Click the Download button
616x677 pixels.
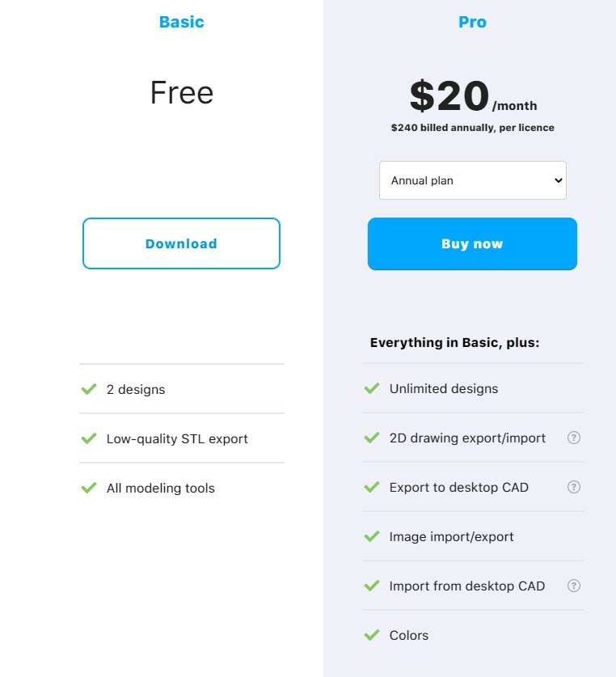tap(181, 243)
